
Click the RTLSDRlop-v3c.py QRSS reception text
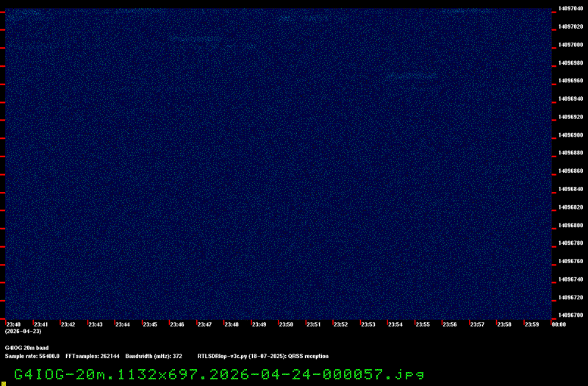coord(263,356)
